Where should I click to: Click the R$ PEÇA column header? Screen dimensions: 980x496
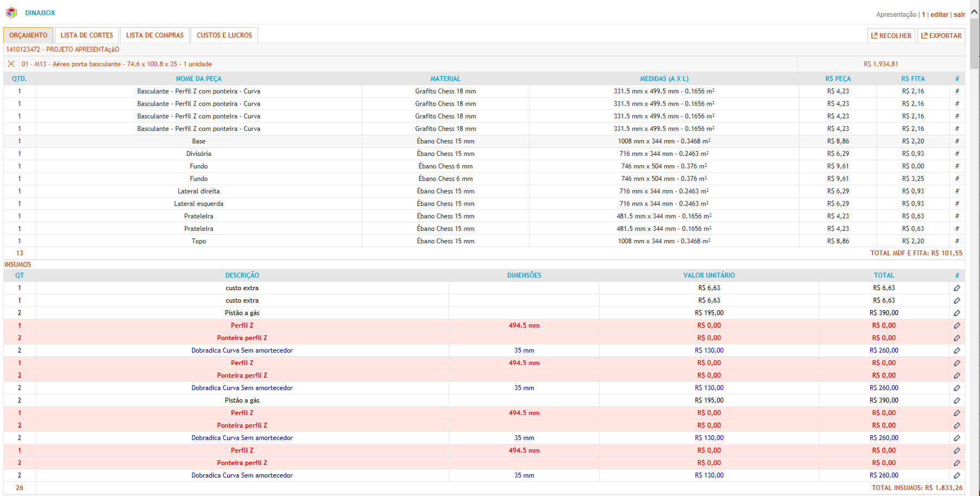tap(838, 79)
